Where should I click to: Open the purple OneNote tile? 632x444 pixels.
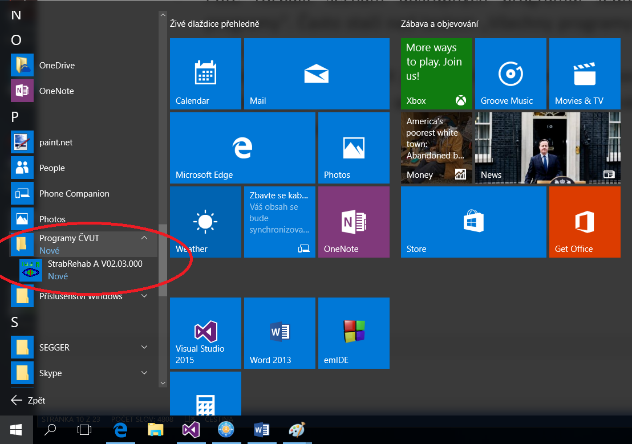coord(353,222)
